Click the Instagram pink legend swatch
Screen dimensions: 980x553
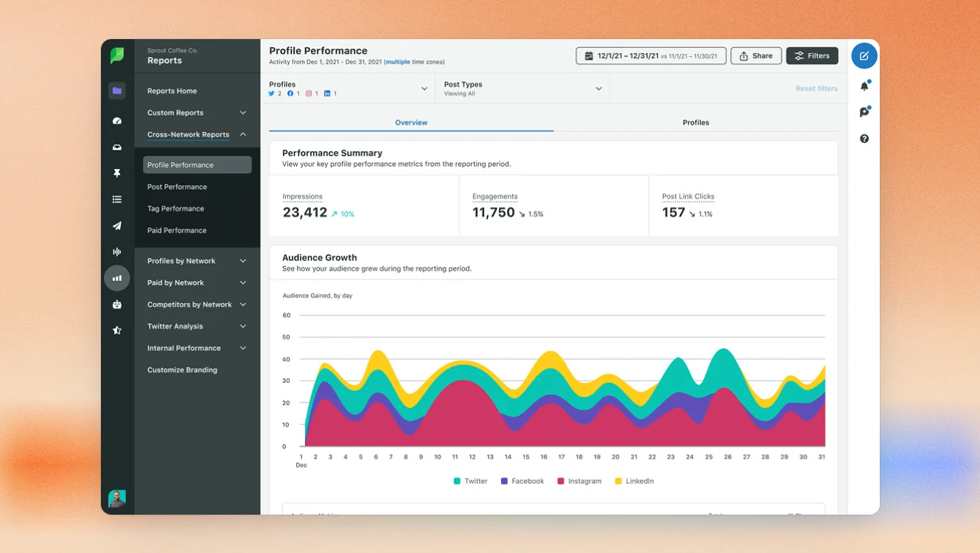coord(561,481)
